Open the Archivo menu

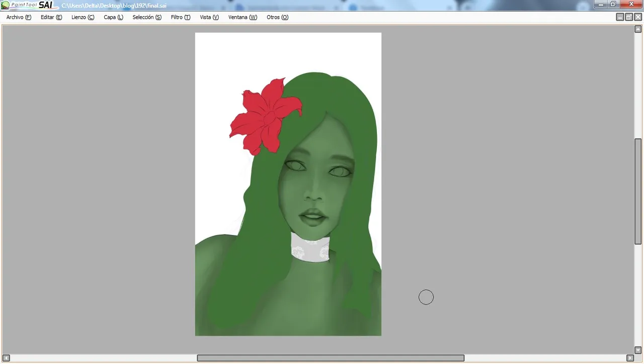19,17
